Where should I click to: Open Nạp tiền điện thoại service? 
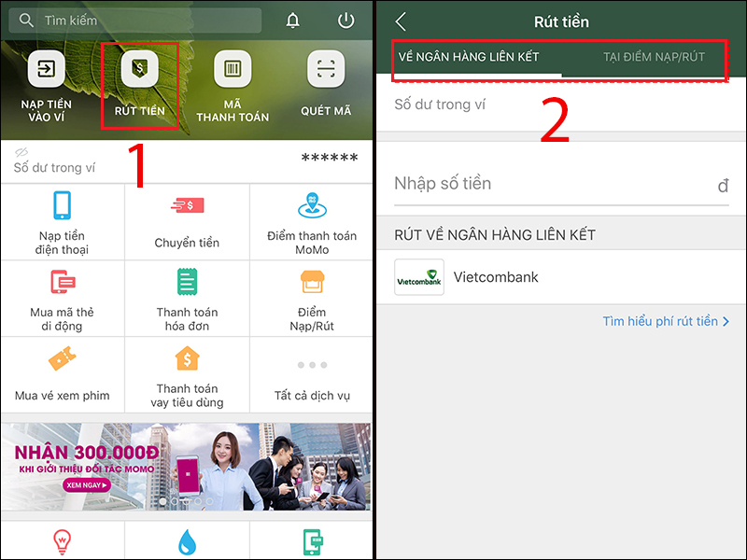pyautogui.click(x=63, y=222)
